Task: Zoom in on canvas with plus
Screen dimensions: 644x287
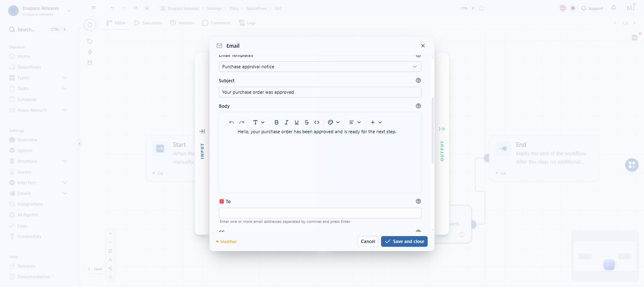Action: coord(110,233)
